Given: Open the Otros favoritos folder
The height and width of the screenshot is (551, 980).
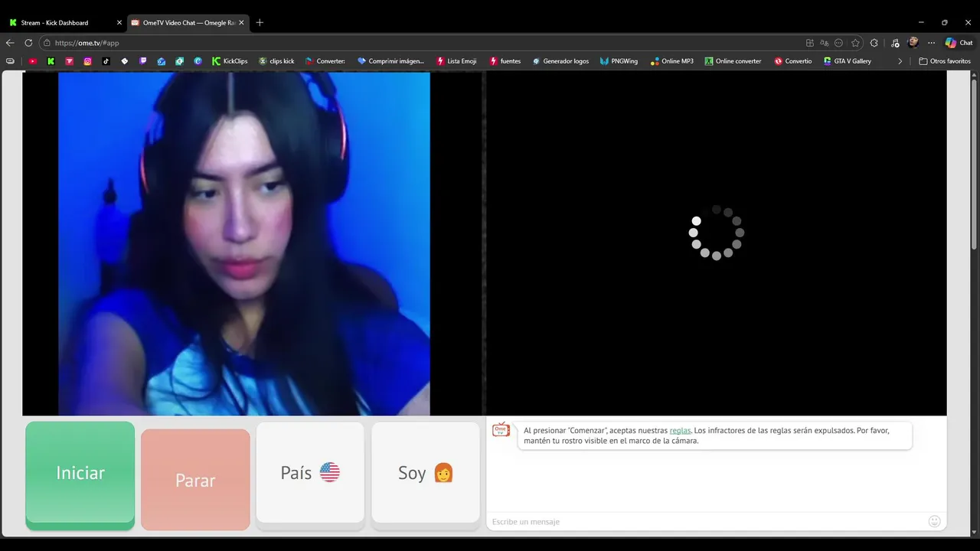Looking at the screenshot, I should pyautogui.click(x=945, y=61).
